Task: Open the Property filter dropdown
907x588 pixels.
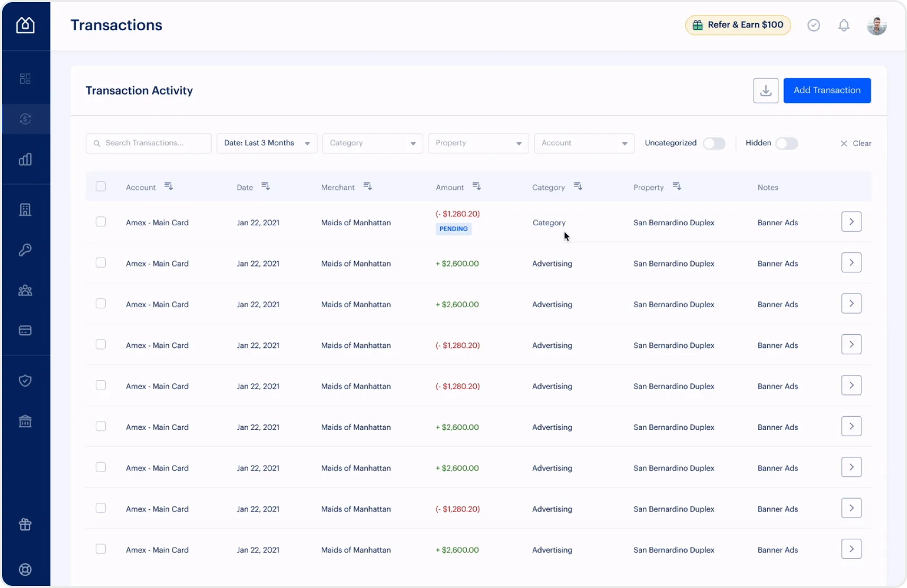Action: (x=478, y=143)
